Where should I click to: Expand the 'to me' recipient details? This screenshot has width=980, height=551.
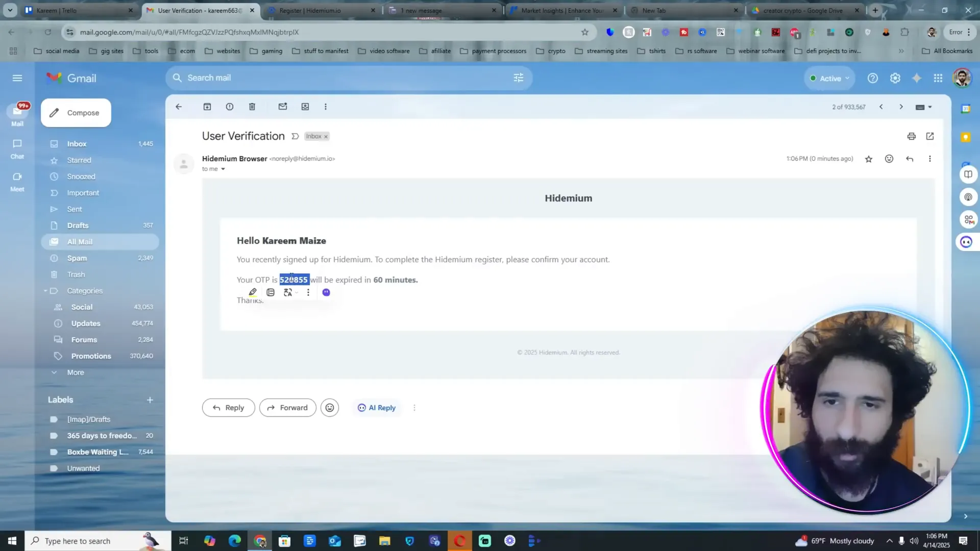click(x=223, y=169)
